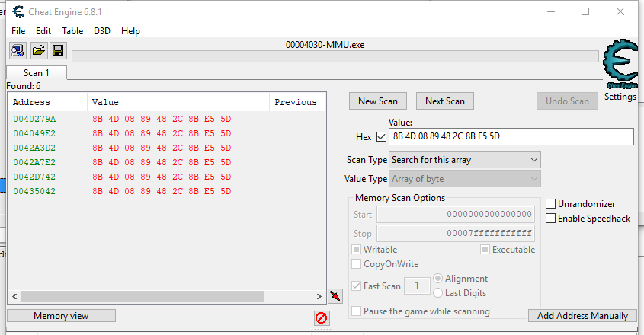Click the Memory view button

tap(61, 316)
